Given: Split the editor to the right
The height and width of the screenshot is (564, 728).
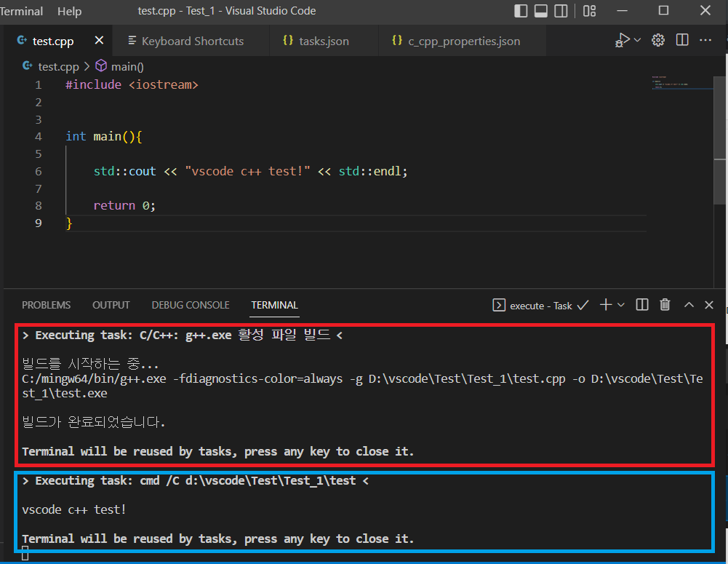Looking at the screenshot, I should 682,40.
